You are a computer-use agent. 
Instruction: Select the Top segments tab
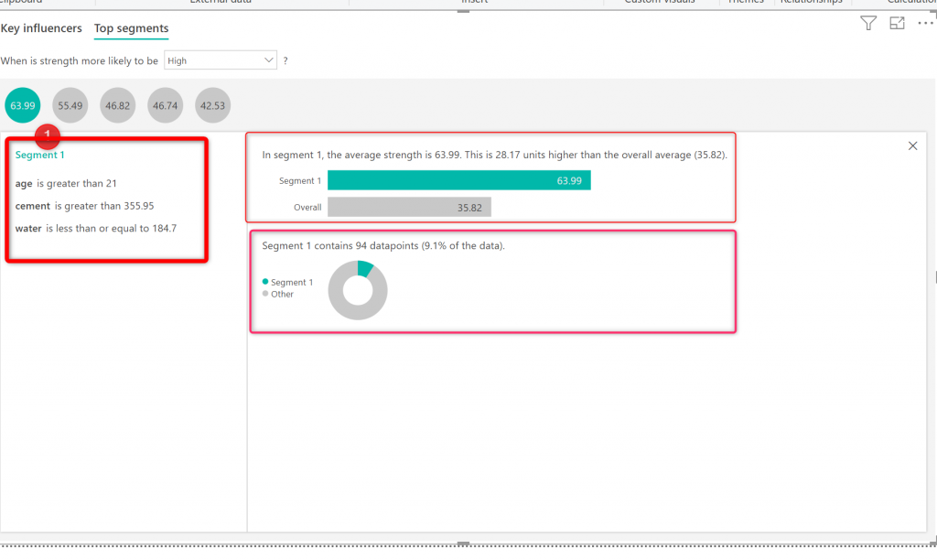131,28
